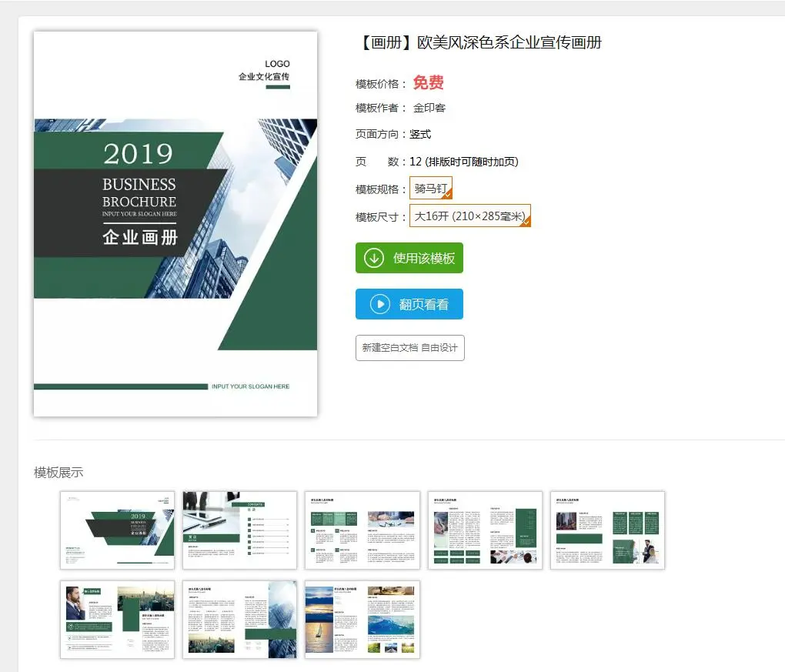Select the third template thumbnail in top row
Viewport: 785px width, 672px height.
(x=362, y=530)
